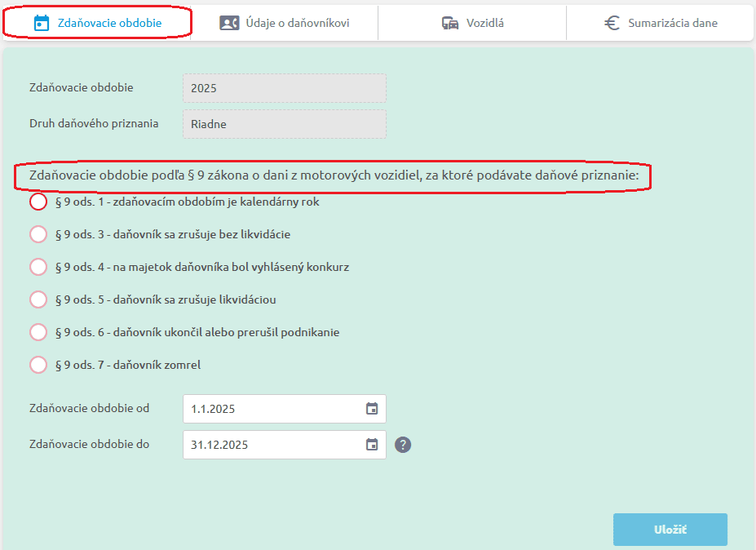Choose § 9 ods. 6 ukončil podnikanie option

38,332
